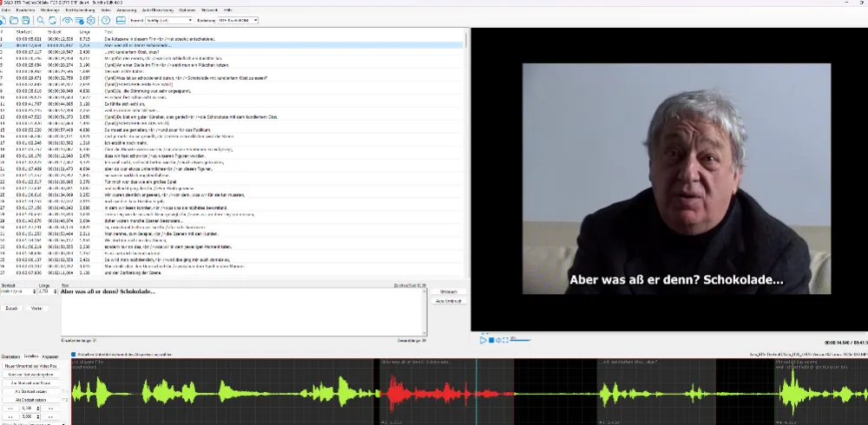Screen dimensions: 868x425
Task: Open Visual sync eye icon
Action: click(67, 21)
